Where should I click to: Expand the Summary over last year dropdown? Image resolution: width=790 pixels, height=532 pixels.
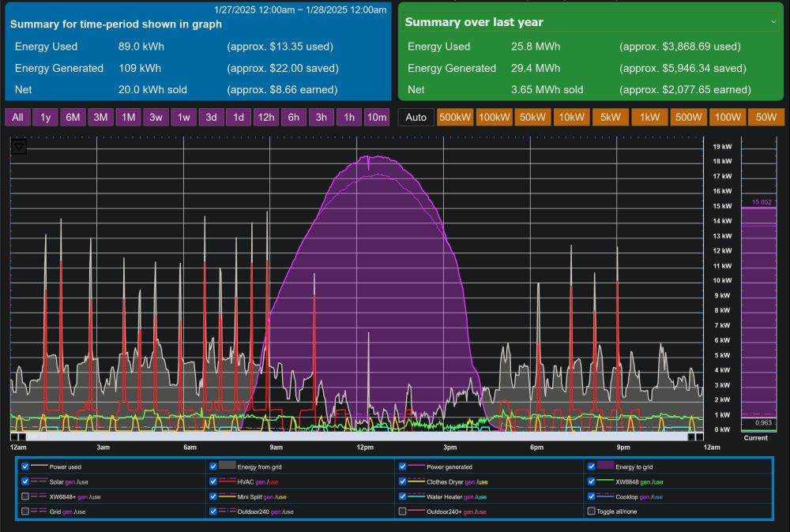pos(773,22)
